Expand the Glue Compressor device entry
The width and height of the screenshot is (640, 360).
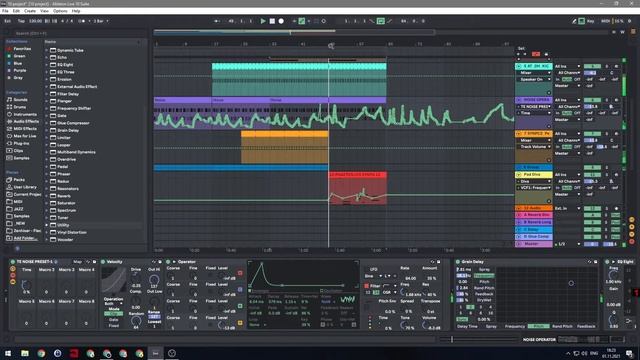47,123
